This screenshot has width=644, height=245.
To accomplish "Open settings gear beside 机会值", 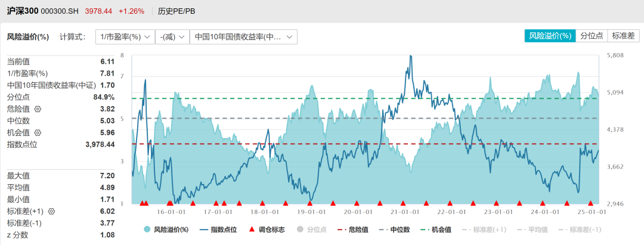I will point(38,132).
